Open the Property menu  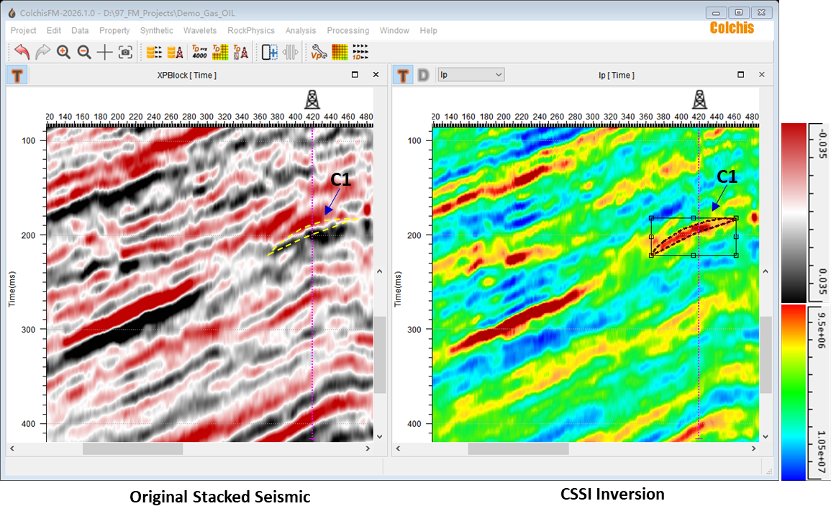pos(115,31)
